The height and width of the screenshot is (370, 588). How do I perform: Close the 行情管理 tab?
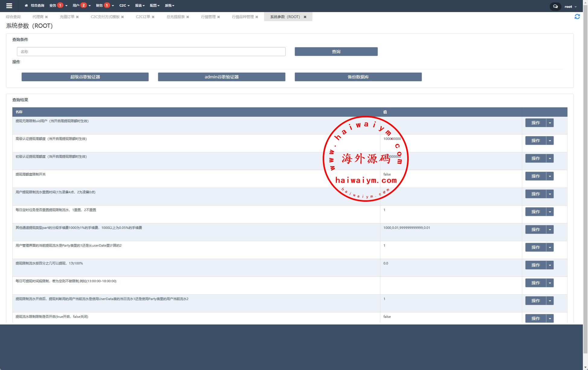click(x=219, y=17)
